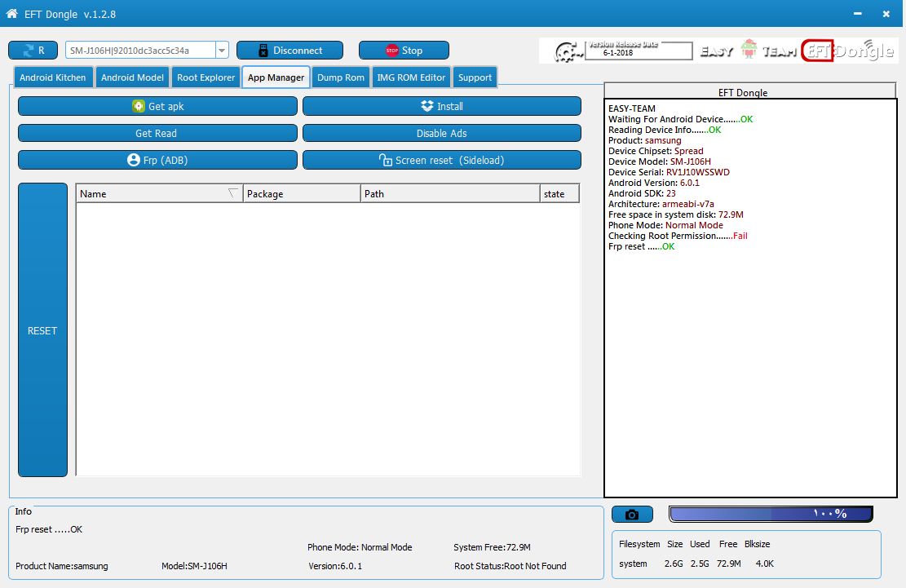Click the system filesystem row
This screenshot has width=906, height=588.
696,564
